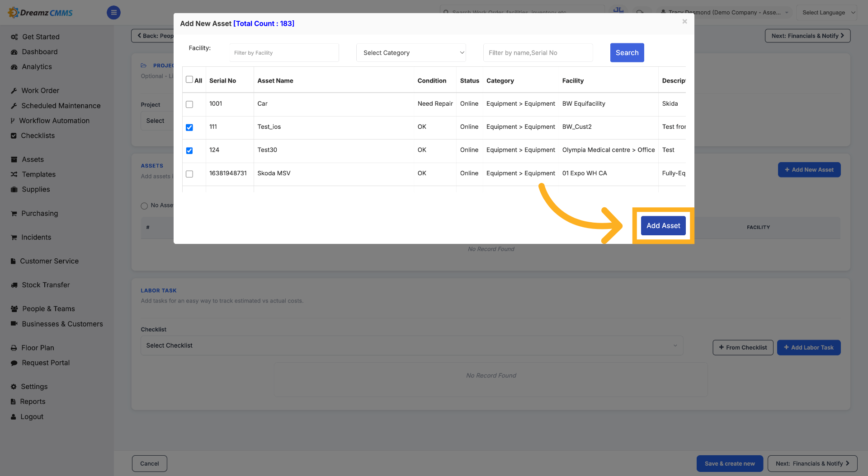Click the Cancel button
868x476 pixels.
point(150,464)
